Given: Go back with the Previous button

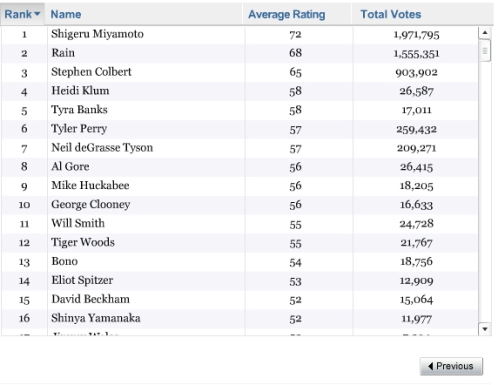Looking at the screenshot, I should tap(451, 366).
